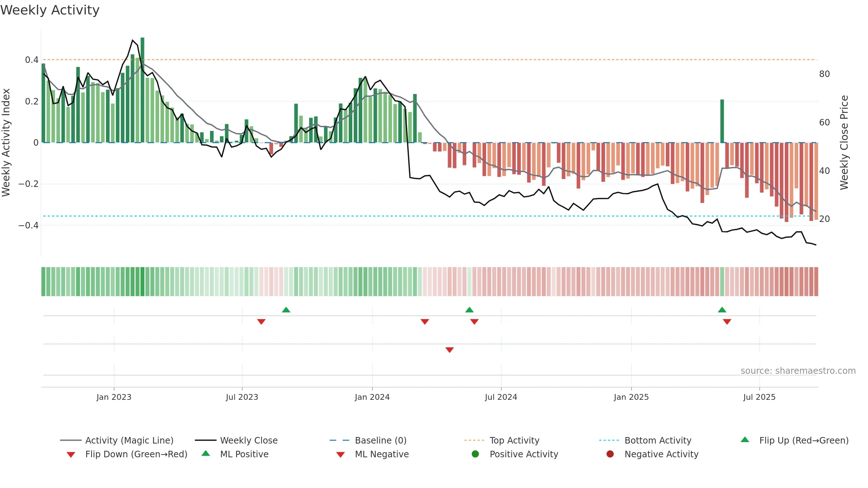The image size is (868, 488).
Task: Click the cyan dashed Bottom Activity line
Action: click(x=429, y=216)
